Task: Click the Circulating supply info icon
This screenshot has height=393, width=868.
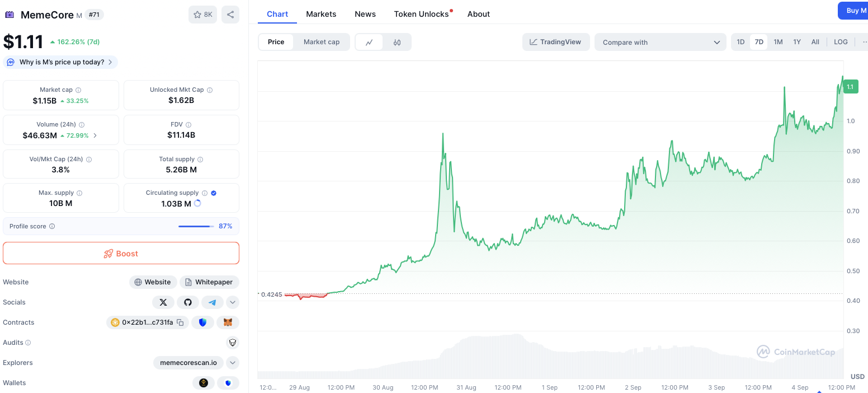Action: pyautogui.click(x=205, y=193)
